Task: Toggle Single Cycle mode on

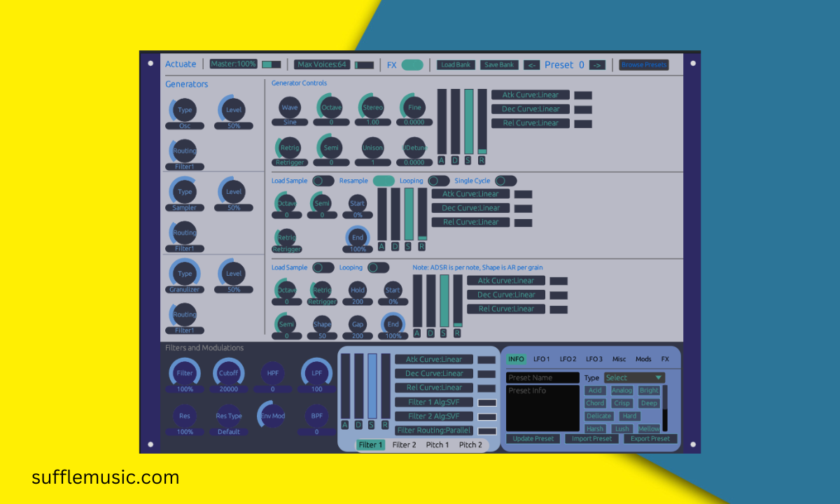Action: (505, 180)
